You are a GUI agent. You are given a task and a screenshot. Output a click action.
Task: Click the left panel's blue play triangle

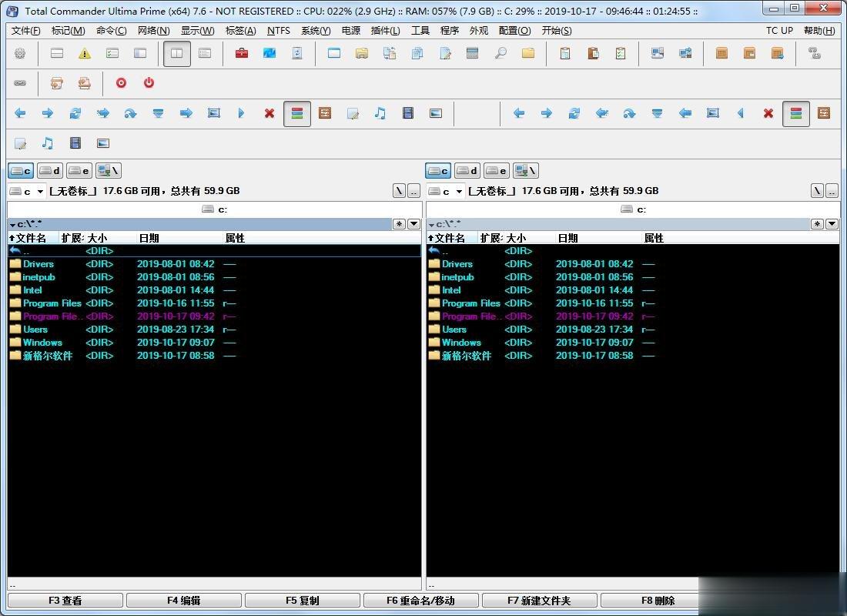pyautogui.click(x=242, y=113)
